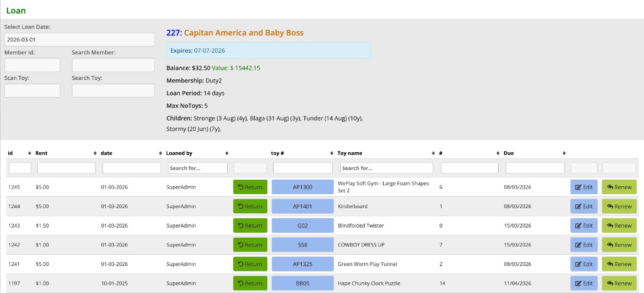The image size is (644, 293).
Task: Select toy number G02
Action: tap(303, 225)
